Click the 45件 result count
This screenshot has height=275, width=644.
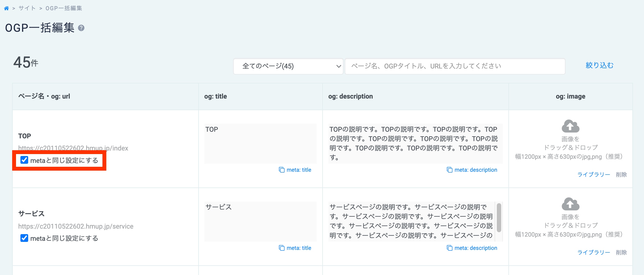coord(26,62)
